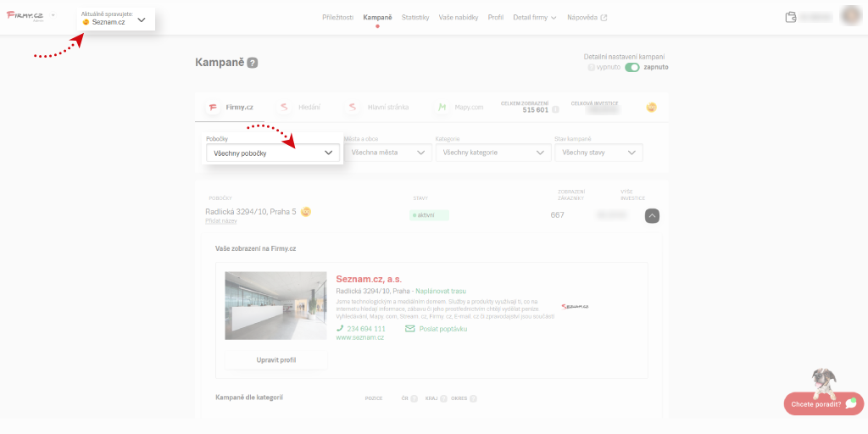Click the Poslat poptávku link
Screen dimensions: 868x434
437,329
